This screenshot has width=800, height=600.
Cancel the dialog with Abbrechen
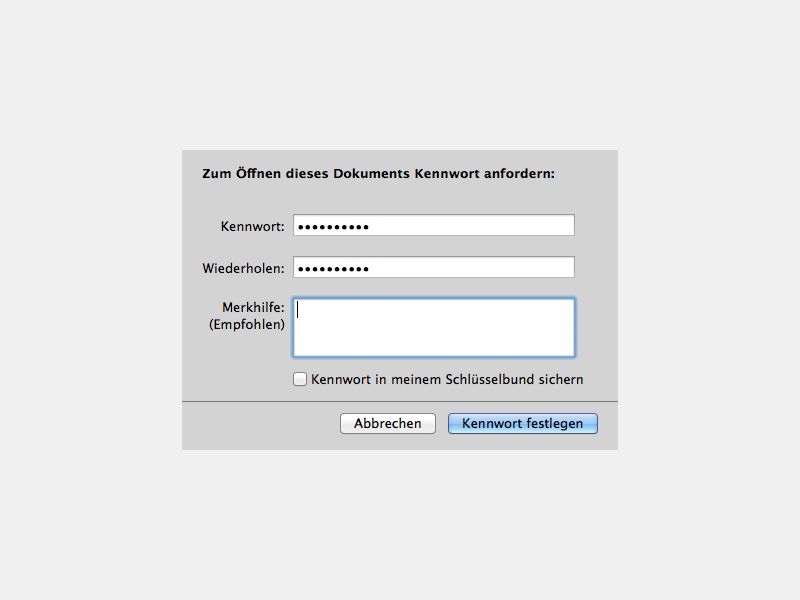pyautogui.click(x=388, y=423)
